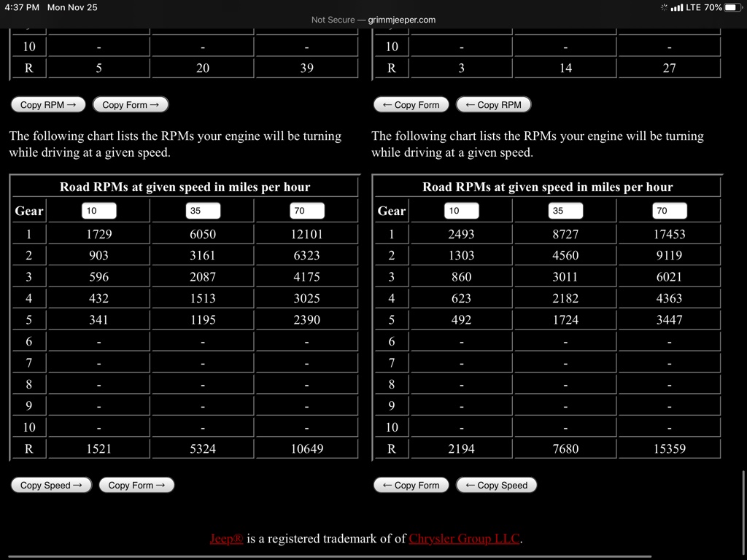
Task: Select the 10 mph field in left table
Action: [98, 211]
